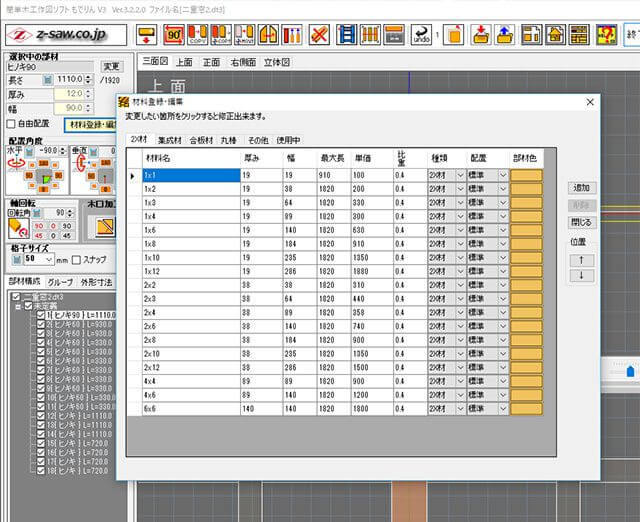Image resolution: width=640 pixels, height=522 pixels.
Task: Click the calculator icon beside 回転角
Action: tap(37, 213)
